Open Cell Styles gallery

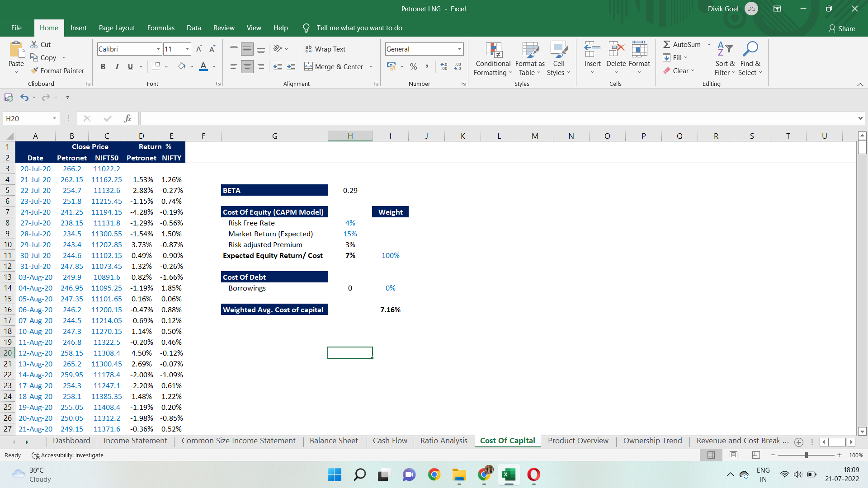point(559,59)
